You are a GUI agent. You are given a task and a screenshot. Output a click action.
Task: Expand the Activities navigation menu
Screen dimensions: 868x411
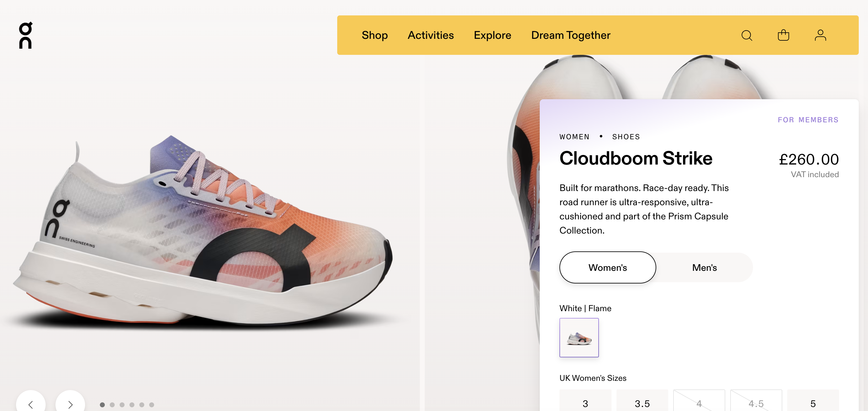click(431, 35)
